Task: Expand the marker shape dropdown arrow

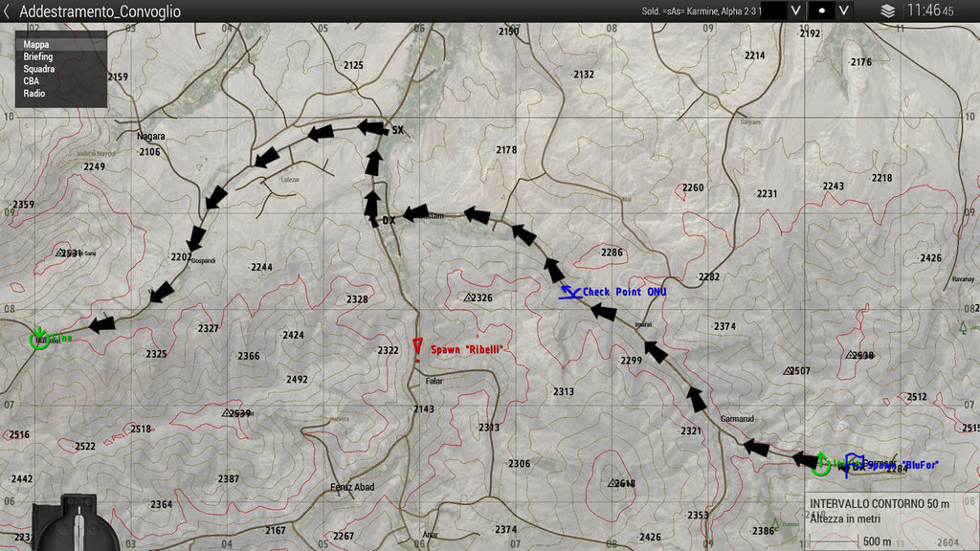Action: click(x=844, y=11)
